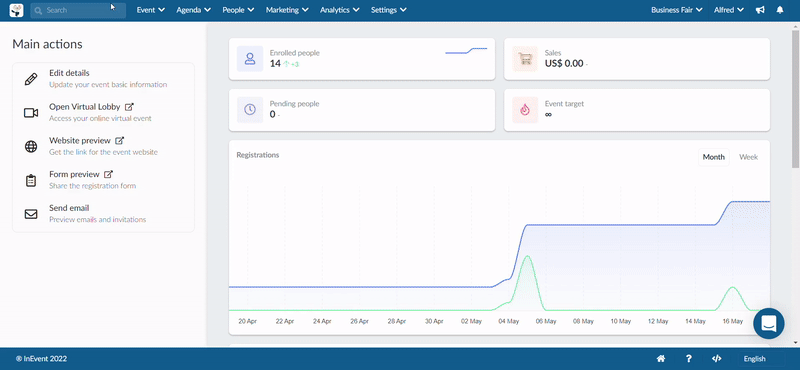Switch registrations chart to Week view

pyautogui.click(x=748, y=157)
